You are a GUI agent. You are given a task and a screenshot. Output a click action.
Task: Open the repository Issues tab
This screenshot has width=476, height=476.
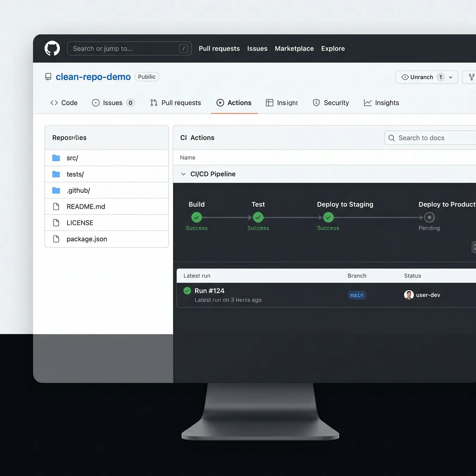click(113, 103)
